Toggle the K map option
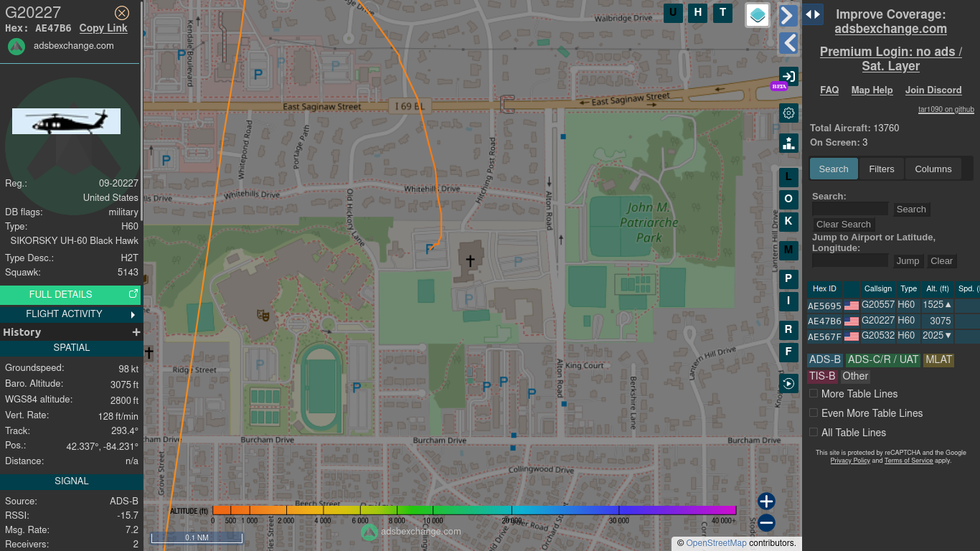Screen dimensions: 980x551 tap(788, 221)
